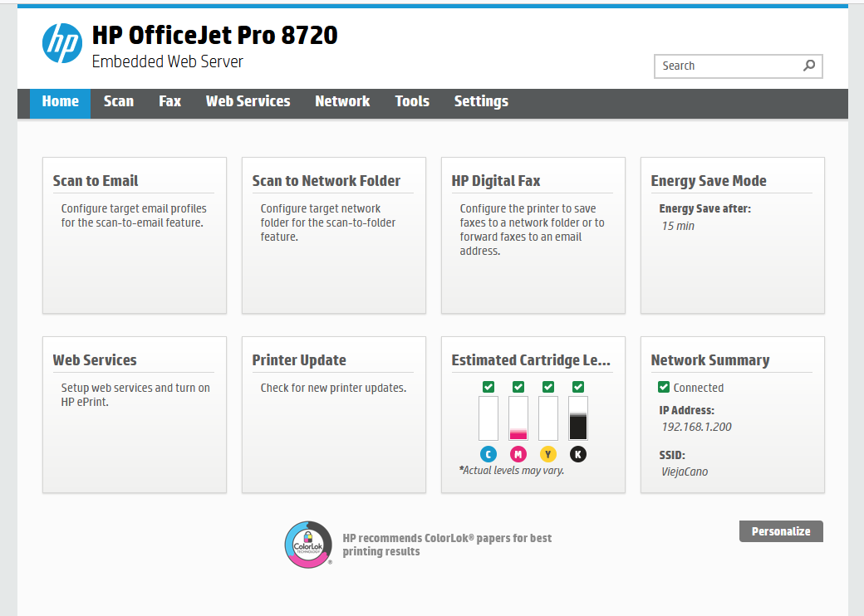Screen dimensions: 864x616
Task: Click the magenta M cartridge icon
Action: click(x=518, y=454)
